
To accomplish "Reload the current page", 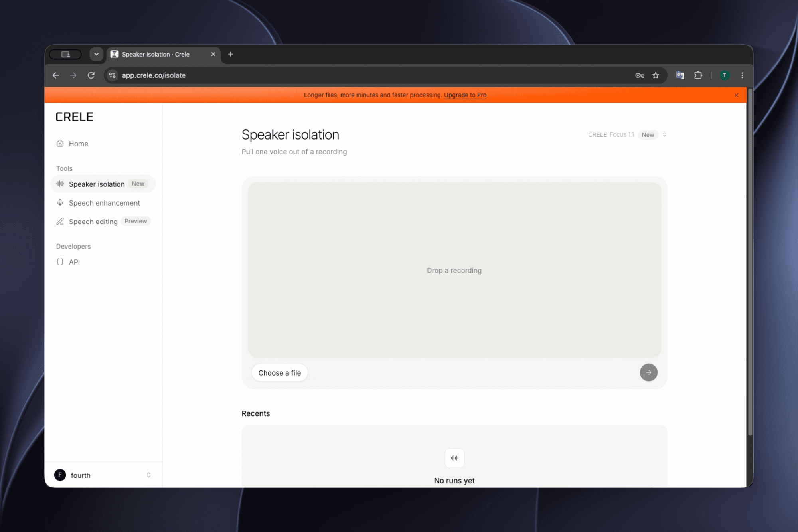I will (91, 75).
